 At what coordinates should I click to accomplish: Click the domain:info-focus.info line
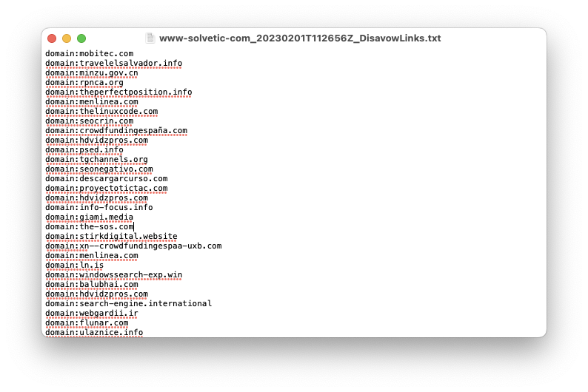click(x=99, y=207)
